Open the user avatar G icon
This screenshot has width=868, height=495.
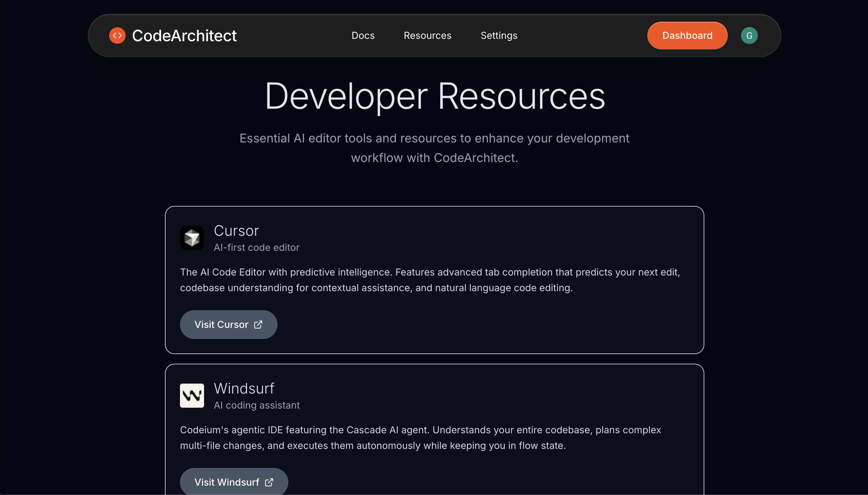tap(749, 35)
